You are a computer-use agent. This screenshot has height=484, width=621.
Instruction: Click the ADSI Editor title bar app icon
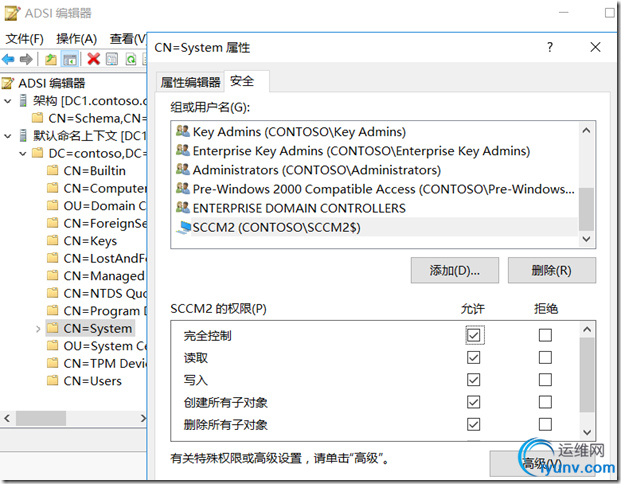tap(11, 13)
